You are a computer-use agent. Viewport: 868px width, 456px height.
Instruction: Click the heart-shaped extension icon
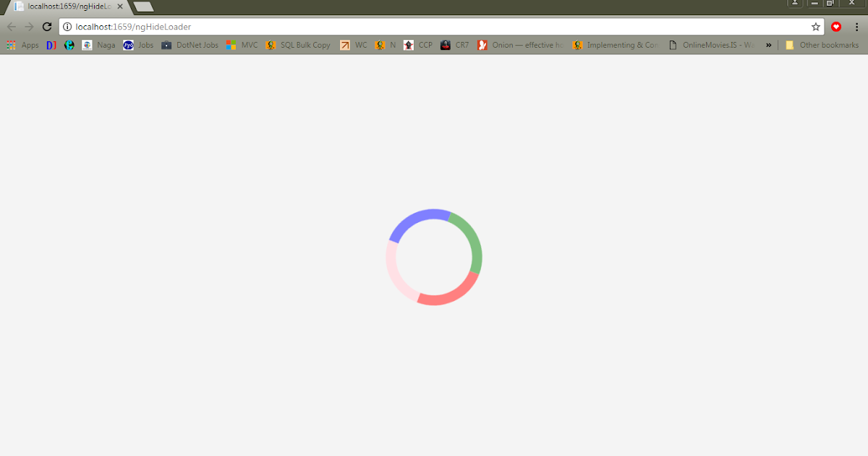[836, 26]
